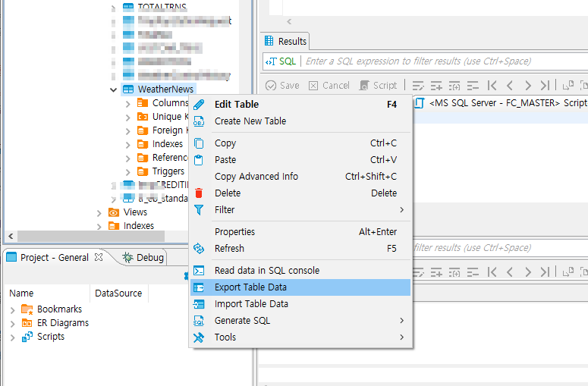Click the ER Diagrams icon
This screenshot has width=588, height=386.
(x=27, y=323)
